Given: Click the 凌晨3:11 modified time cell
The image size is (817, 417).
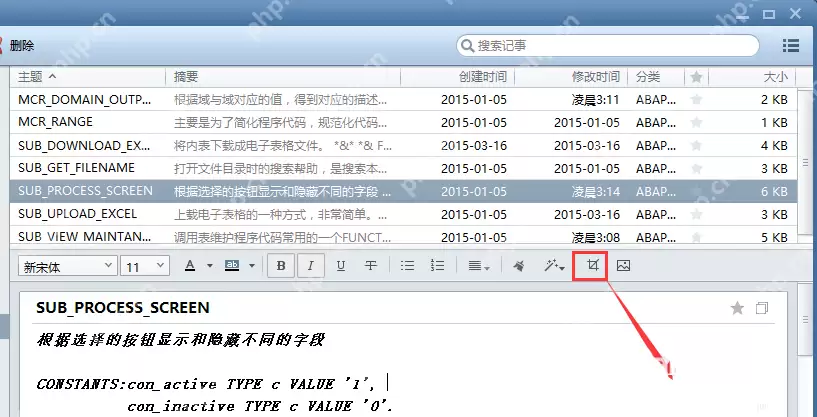Looking at the screenshot, I should pyautogui.click(x=596, y=99).
